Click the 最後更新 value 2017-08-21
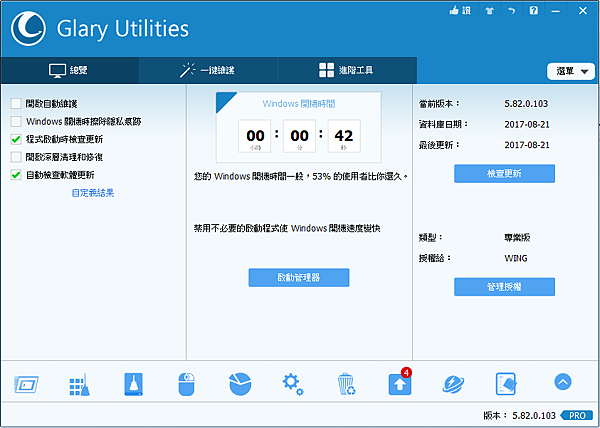Viewport: 600px width, 428px height. point(527,145)
